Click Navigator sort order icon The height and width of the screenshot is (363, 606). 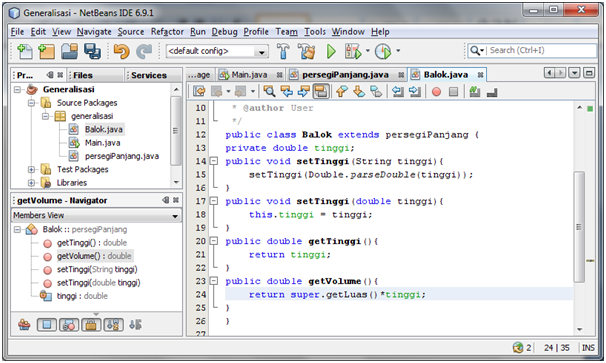135,324
